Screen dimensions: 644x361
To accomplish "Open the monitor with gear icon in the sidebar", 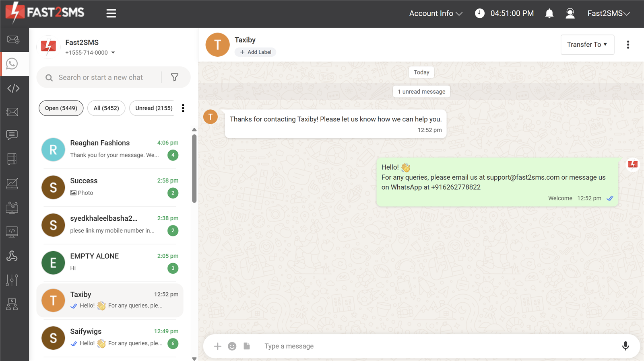I will [12, 207].
